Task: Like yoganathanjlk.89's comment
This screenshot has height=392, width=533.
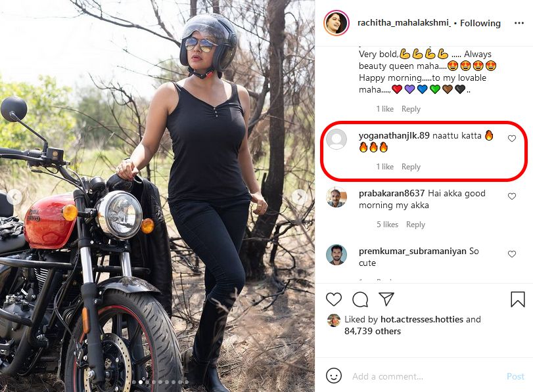Action: click(512, 139)
